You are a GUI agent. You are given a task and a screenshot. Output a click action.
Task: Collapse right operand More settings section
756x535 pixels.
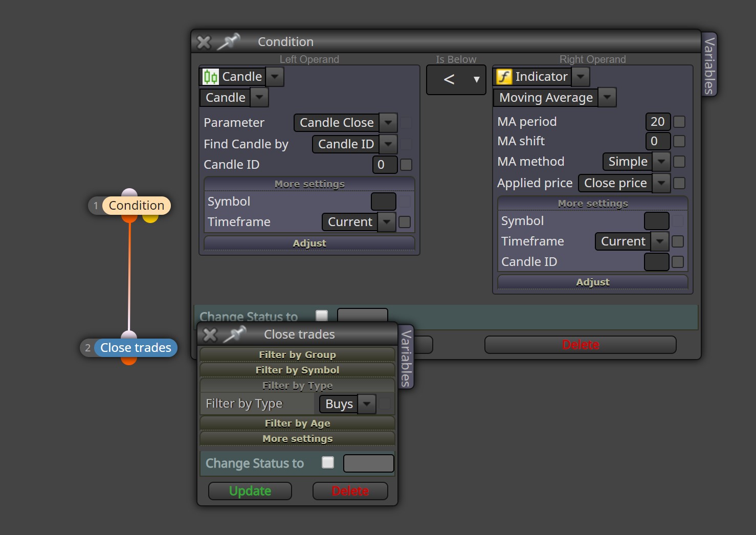click(593, 204)
